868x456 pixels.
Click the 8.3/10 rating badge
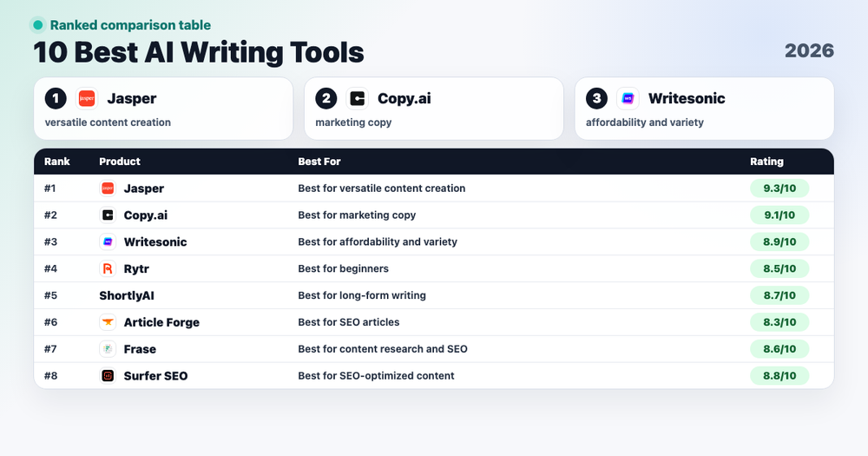pyautogui.click(x=779, y=322)
